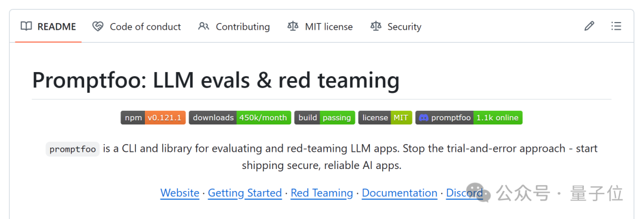Open the Contributing tab
Viewport: 644px width, 219px height.
pos(234,27)
